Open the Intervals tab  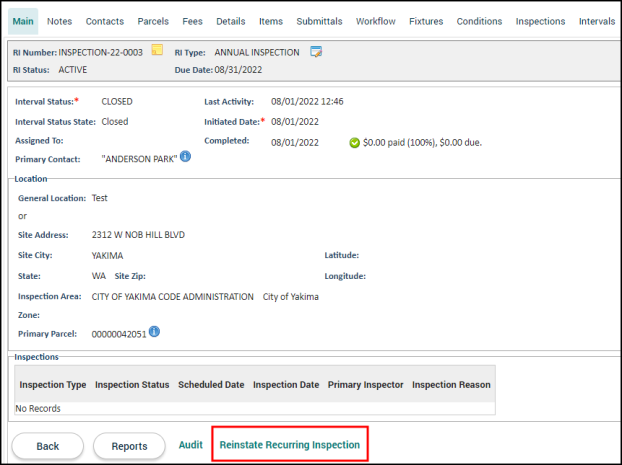[597, 21]
